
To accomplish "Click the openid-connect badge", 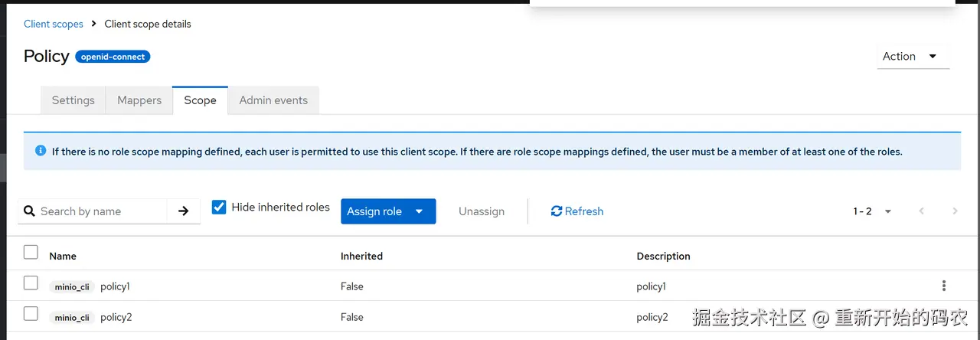I will pos(113,57).
